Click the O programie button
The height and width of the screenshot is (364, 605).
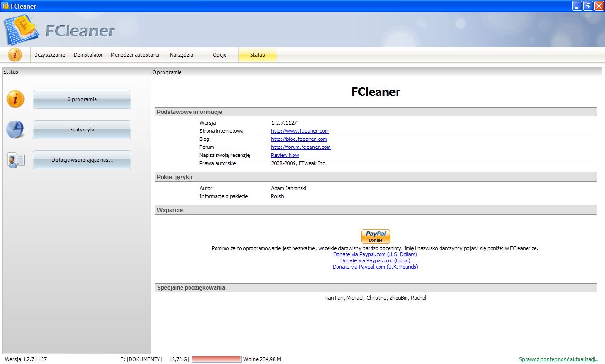coord(82,99)
